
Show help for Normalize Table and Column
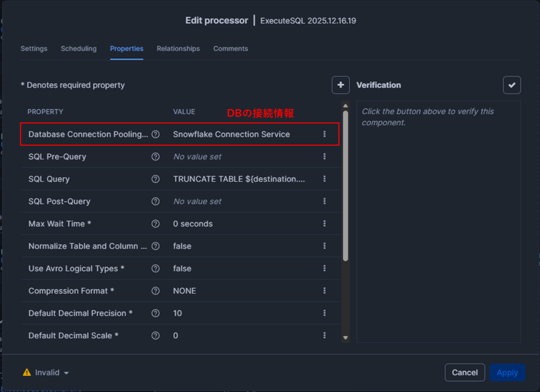pyautogui.click(x=156, y=246)
